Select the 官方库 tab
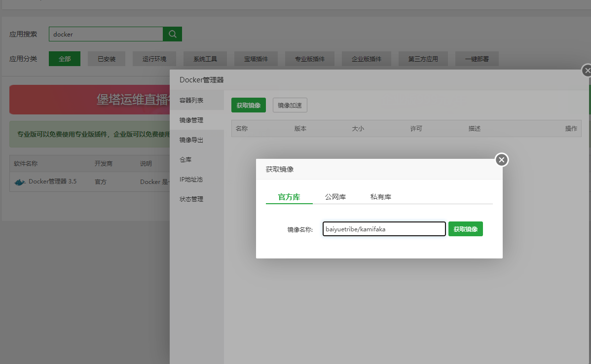This screenshot has height=364, width=591. 289,195
